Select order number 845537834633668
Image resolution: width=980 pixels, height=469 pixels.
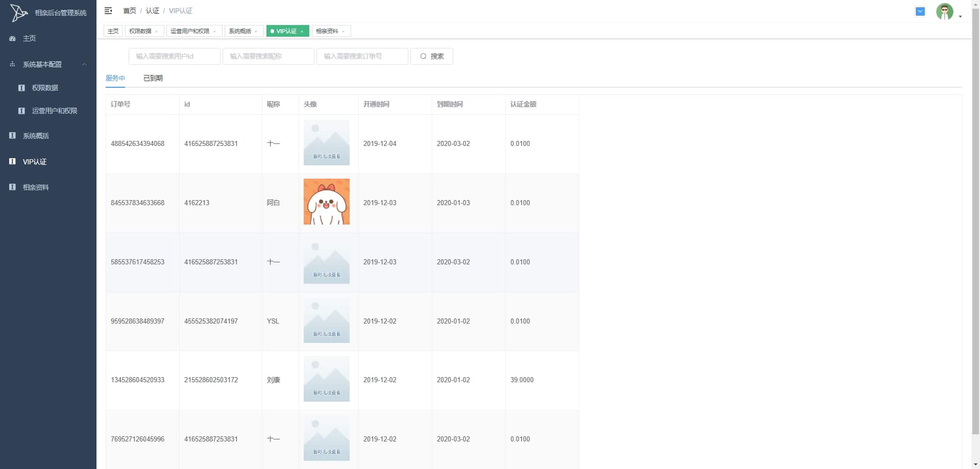pyautogui.click(x=137, y=203)
